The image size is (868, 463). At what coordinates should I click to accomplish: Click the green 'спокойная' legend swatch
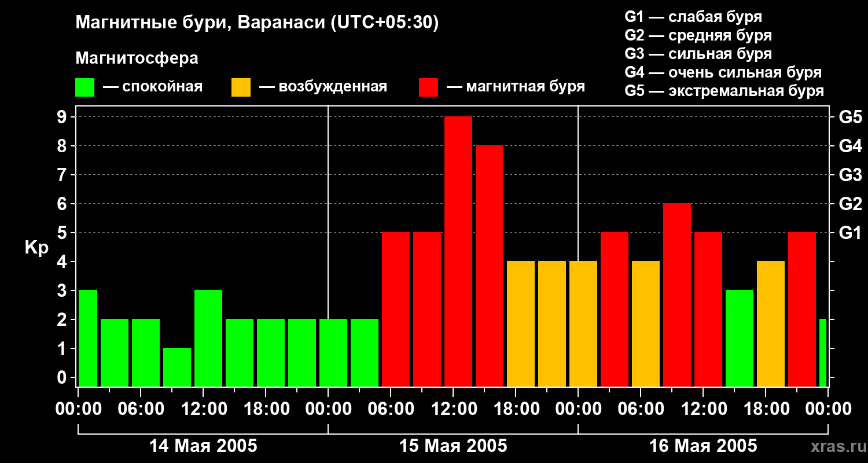84,87
